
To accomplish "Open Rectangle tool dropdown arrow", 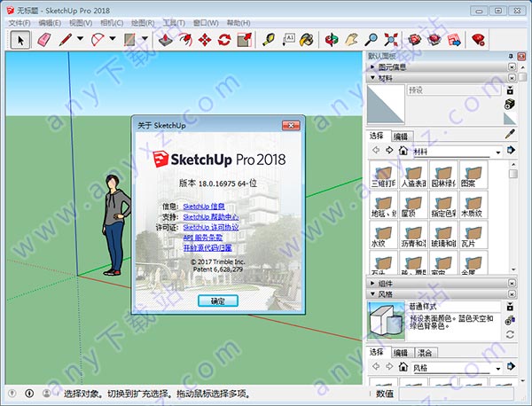I will tap(145, 38).
